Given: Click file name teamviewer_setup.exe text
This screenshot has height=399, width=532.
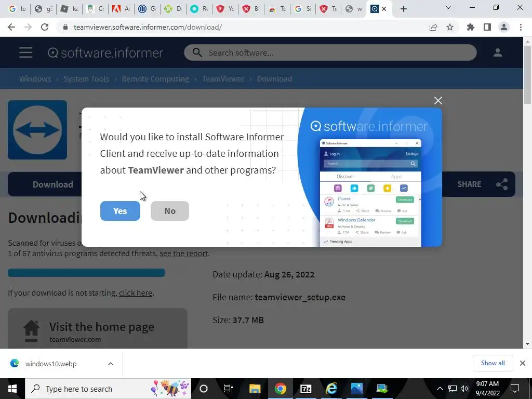Looking at the screenshot, I should pyautogui.click(x=300, y=297).
